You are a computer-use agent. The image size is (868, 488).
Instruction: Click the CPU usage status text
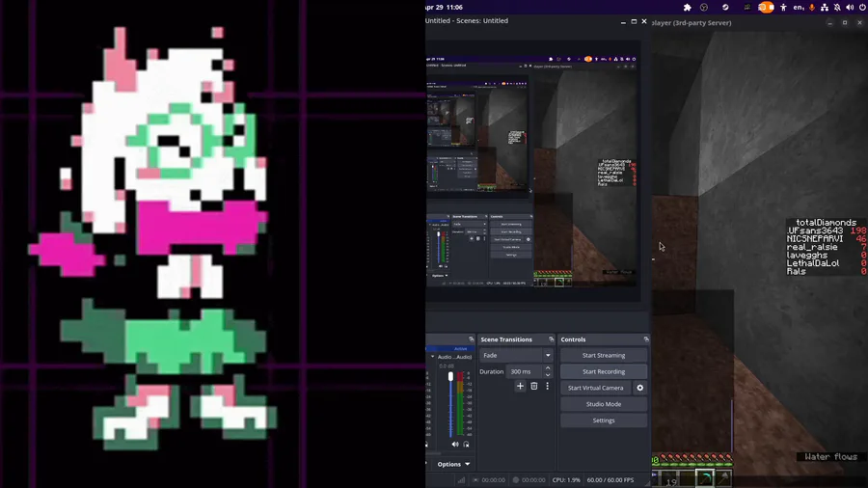coord(566,479)
